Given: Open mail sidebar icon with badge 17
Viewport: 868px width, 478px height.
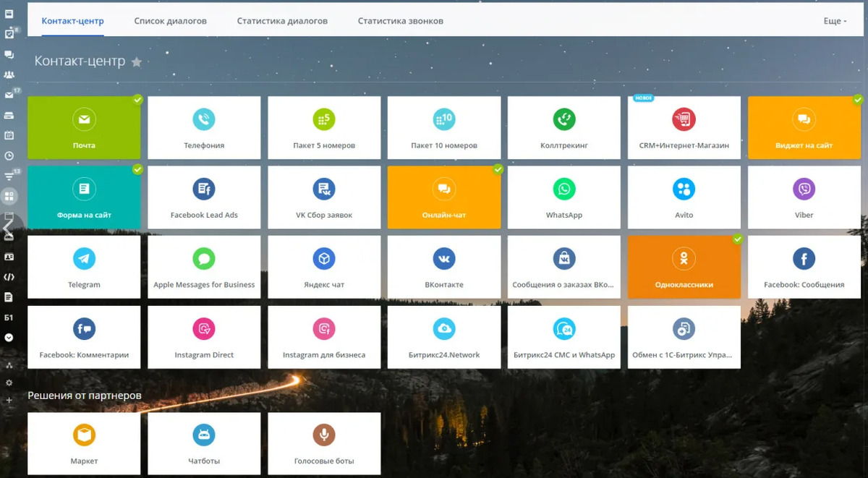Looking at the screenshot, I should (9, 95).
